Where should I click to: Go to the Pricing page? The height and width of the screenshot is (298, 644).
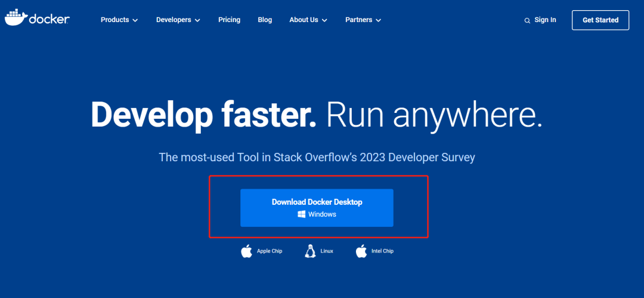coord(229,20)
